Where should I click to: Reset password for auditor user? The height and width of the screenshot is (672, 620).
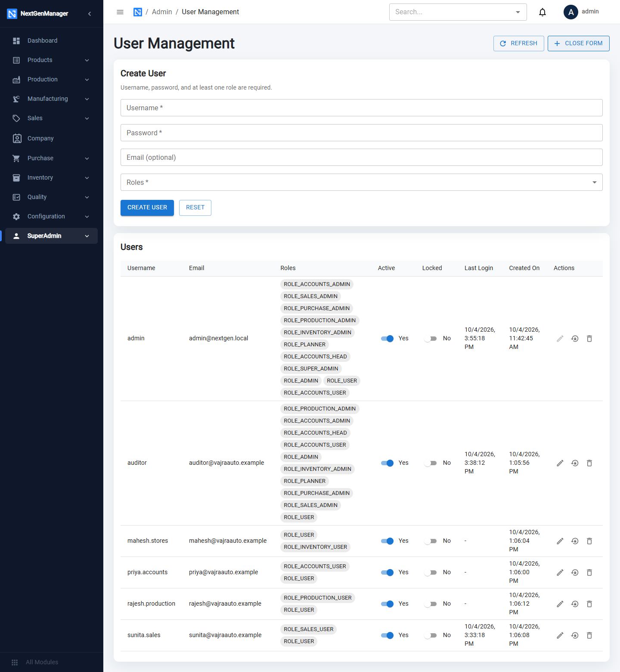pos(575,463)
